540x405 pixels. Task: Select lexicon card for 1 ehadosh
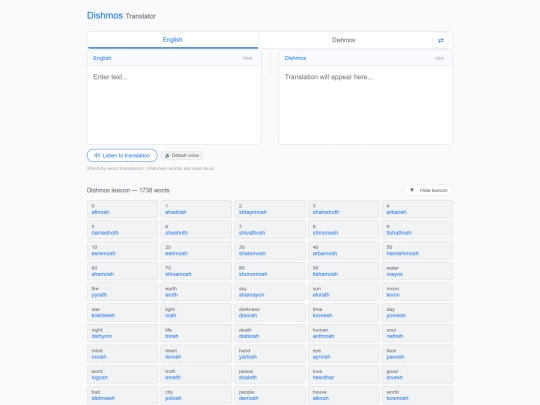(x=196, y=209)
